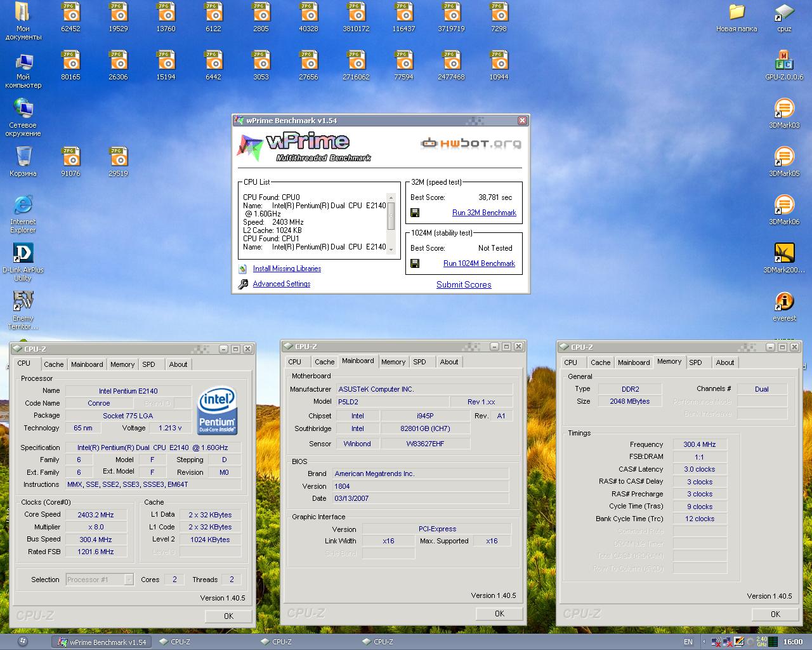Open wPrime Advanced Settings
812x650 pixels.
282,284
